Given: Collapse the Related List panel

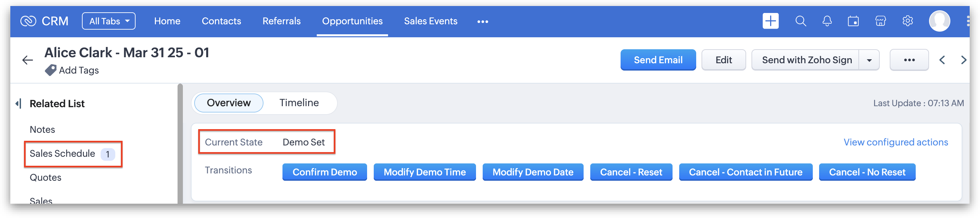Looking at the screenshot, I should point(18,104).
